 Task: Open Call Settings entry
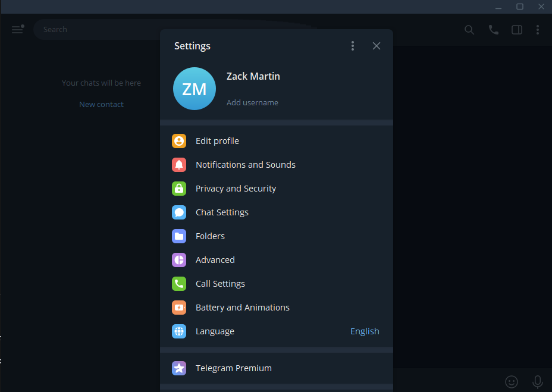[277, 284]
